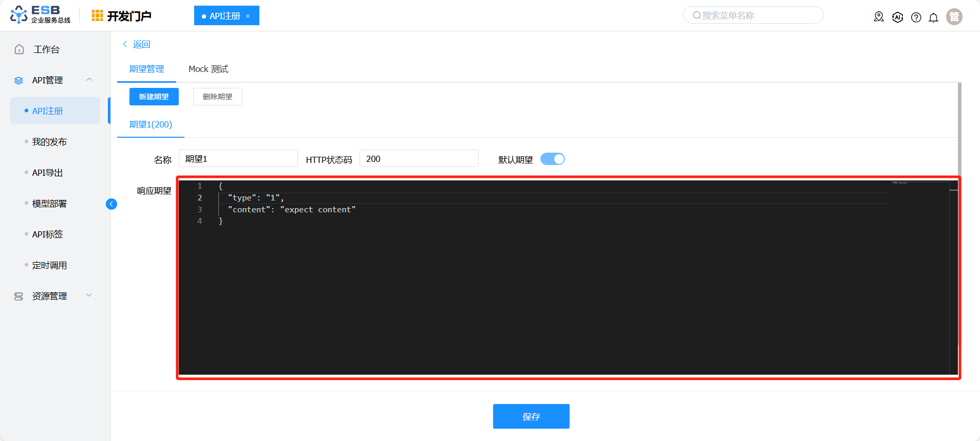The image size is (980, 441).
Task: Collapse the API管理 menu section
Action: 89,80
